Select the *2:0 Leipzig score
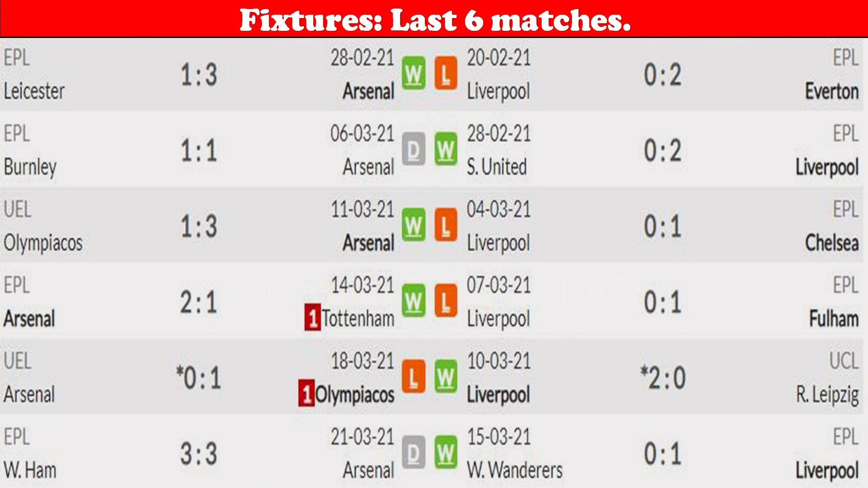 point(663,378)
